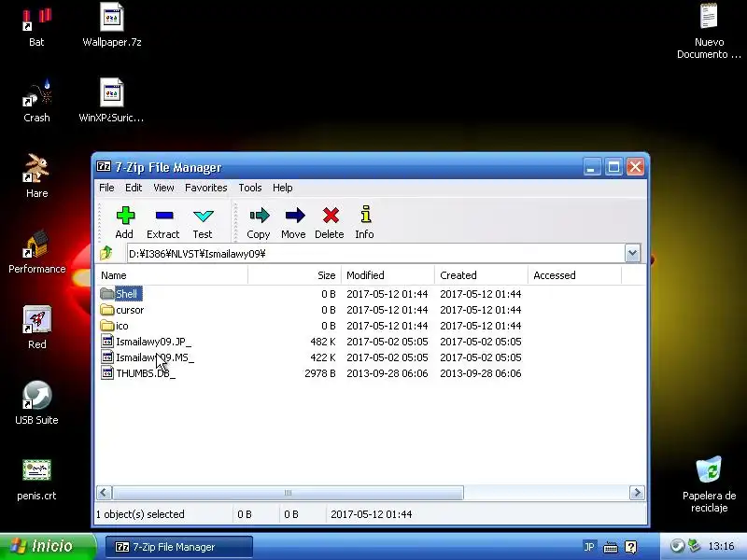
Task: Select the ico folder icon
Action: pyautogui.click(x=107, y=326)
